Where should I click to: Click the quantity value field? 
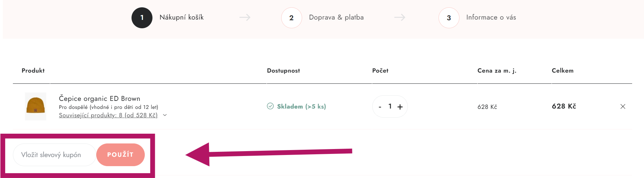coord(390,106)
